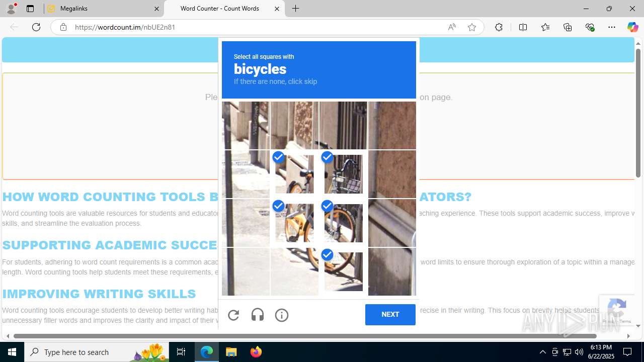Select the metal pole tile in third row right

[392, 223]
